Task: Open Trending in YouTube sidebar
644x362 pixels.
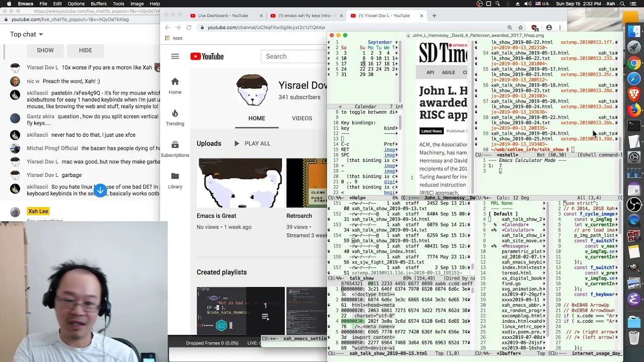Action: pyautogui.click(x=175, y=117)
